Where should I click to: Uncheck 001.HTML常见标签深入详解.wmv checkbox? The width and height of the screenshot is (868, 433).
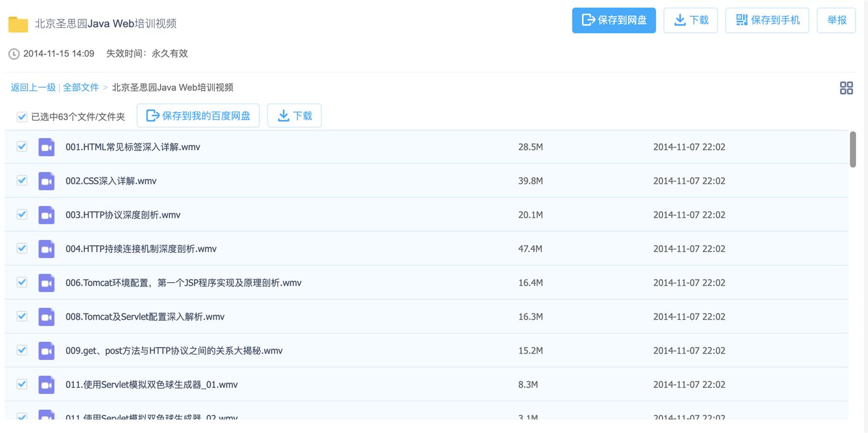point(22,146)
